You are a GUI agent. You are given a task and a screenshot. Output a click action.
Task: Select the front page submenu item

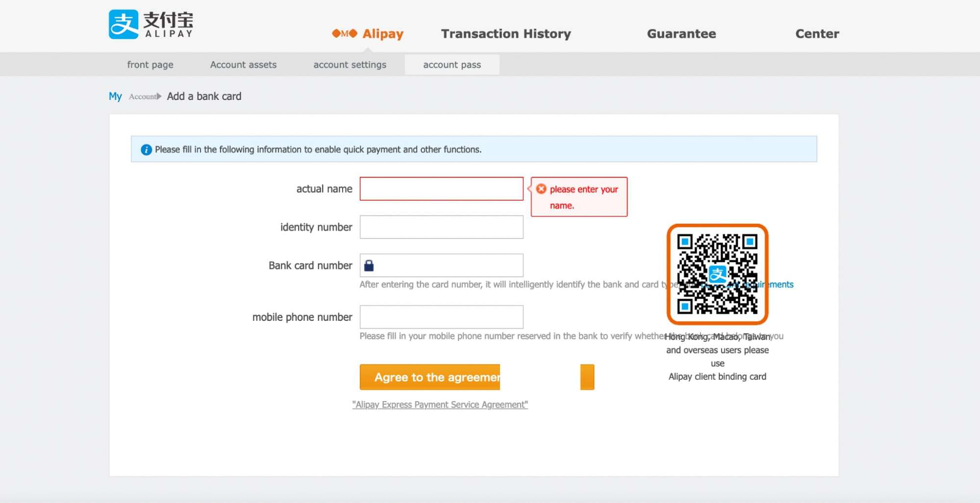coord(150,65)
